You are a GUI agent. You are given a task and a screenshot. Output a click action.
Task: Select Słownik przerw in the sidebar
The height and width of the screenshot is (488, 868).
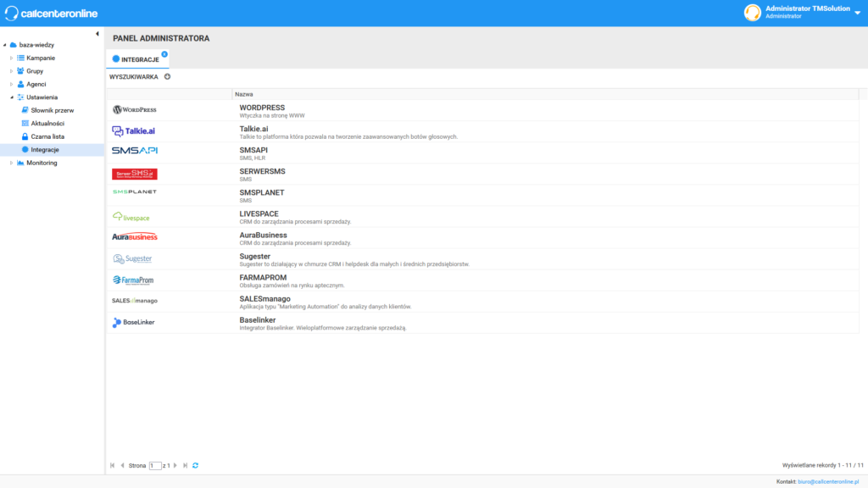click(53, 110)
